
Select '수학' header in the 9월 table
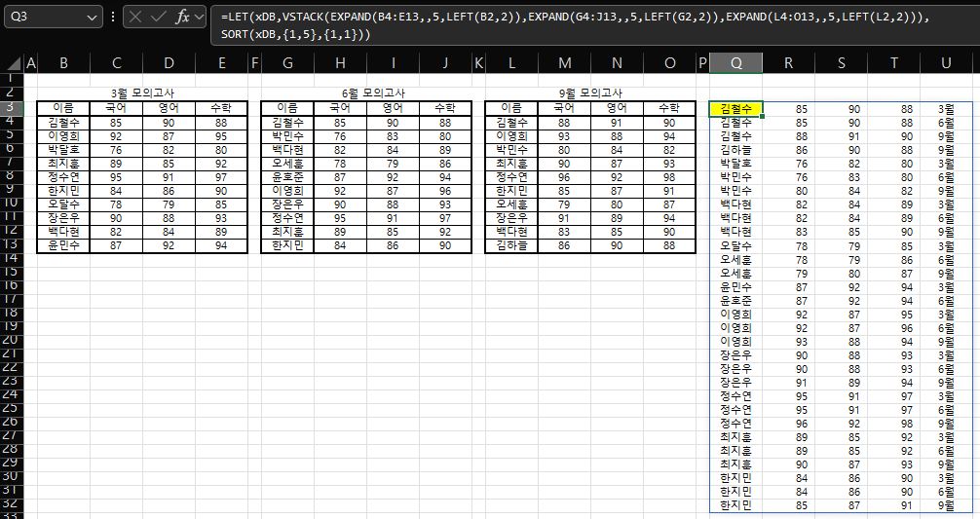(x=669, y=108)
